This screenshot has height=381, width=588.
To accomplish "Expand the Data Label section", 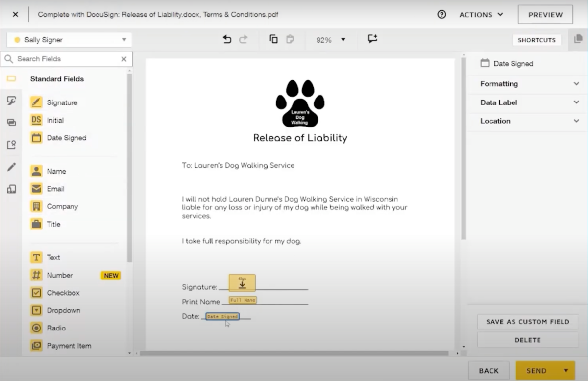I will pyautogui.click(x=527, y=102).
